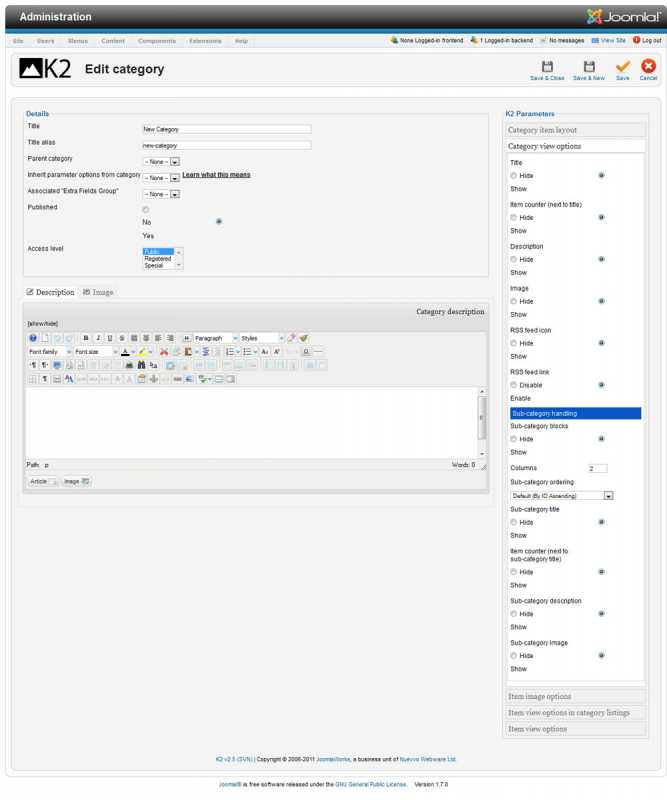Click the new document editor icon

(x=45, y=338)
